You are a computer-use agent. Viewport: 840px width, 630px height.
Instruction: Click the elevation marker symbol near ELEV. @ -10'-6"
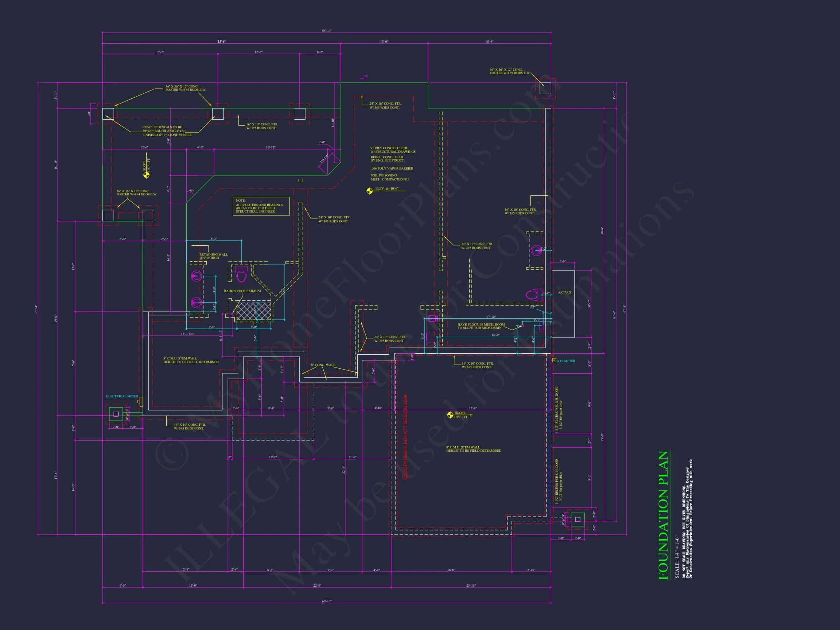(369, 191)
